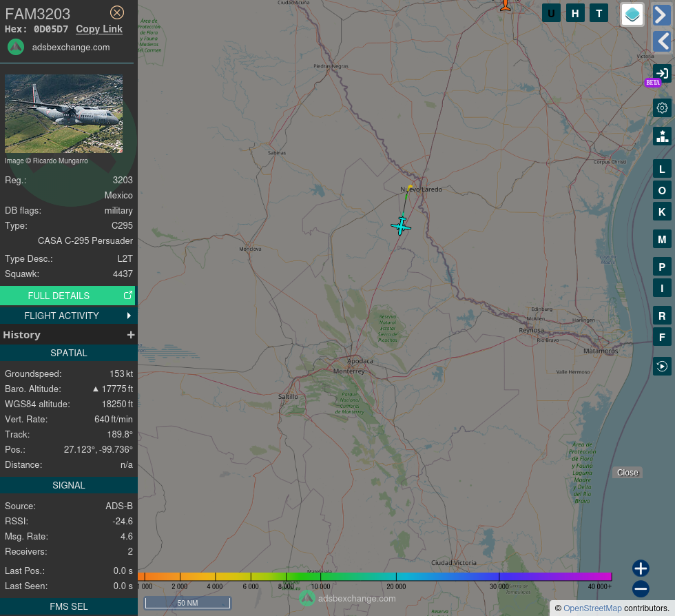The height and width of the screenshot is (616, 675).
Task: Toggle the U map button
Action: tap(551, 13)
